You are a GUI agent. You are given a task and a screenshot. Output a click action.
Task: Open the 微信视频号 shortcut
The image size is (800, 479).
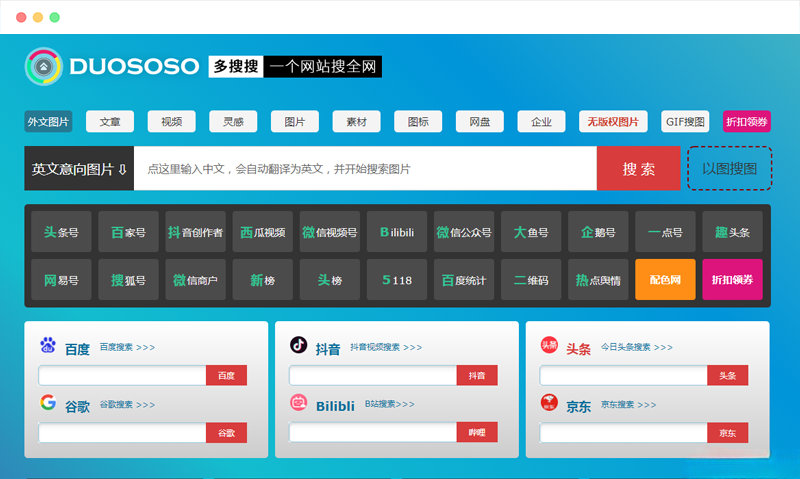click(x=330, y=232)
